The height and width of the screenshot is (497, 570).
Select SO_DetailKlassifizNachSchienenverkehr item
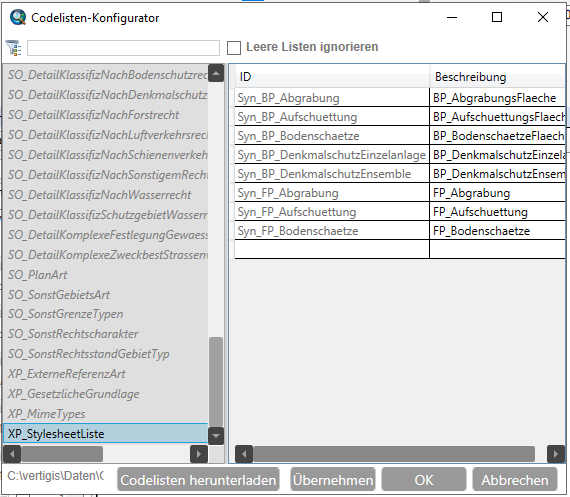pos(105,155)
